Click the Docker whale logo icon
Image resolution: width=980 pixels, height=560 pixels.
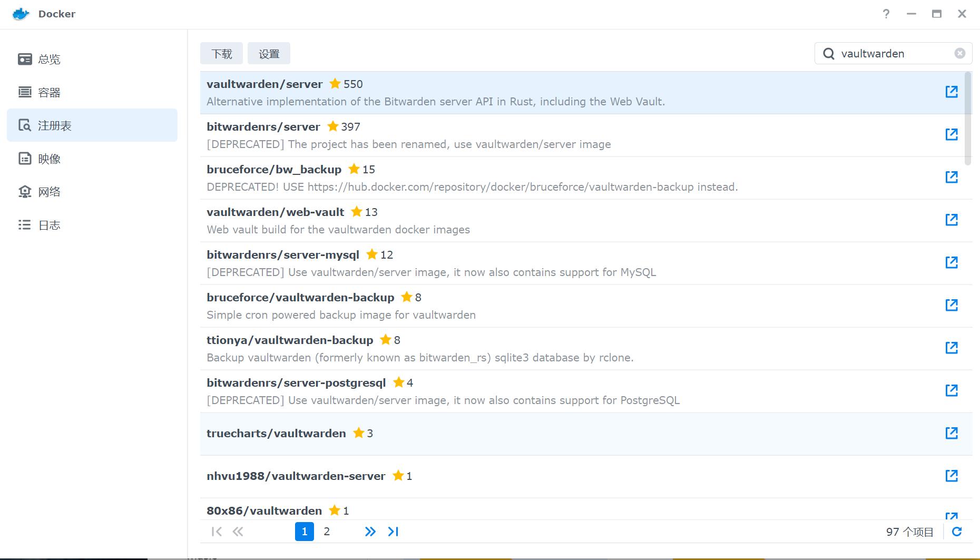tap(21, 14)
